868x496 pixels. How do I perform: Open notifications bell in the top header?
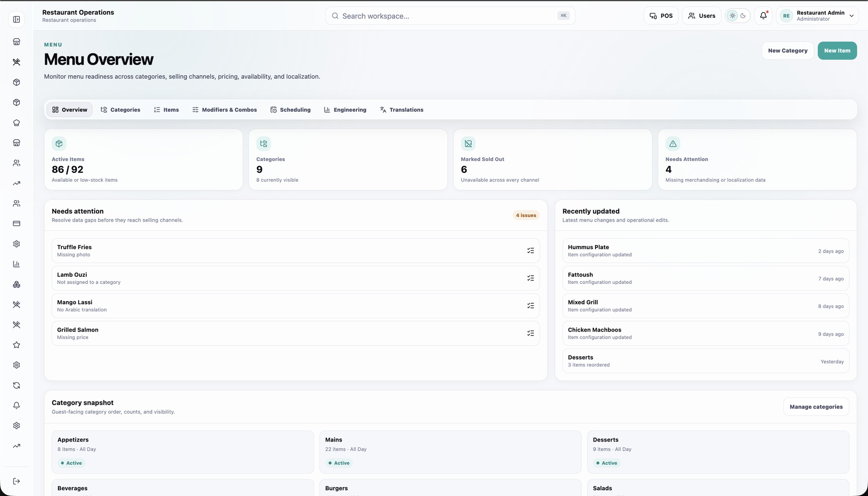tap(763, 16)
